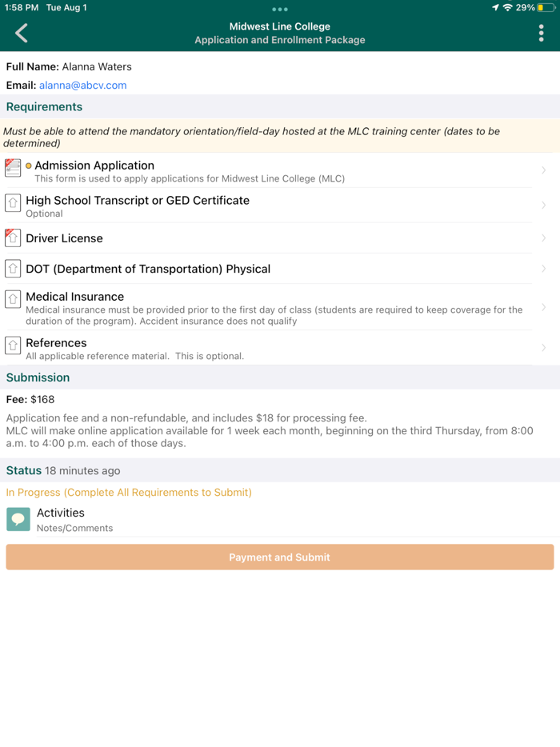Tap the DOT Physical upload icon
This screenshot has width=560, height=747.
(12, 269)
